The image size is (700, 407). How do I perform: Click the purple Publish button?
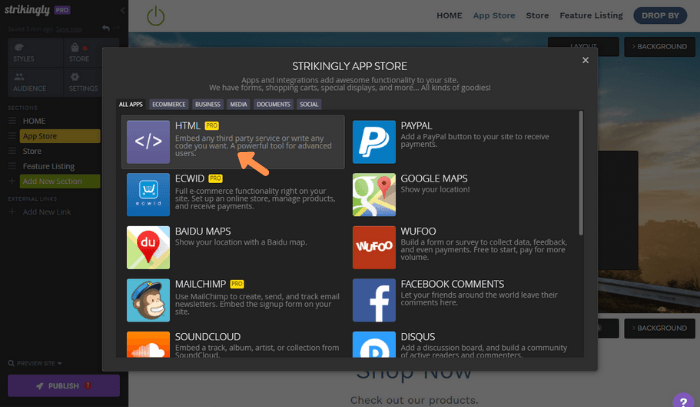(64, 386)
